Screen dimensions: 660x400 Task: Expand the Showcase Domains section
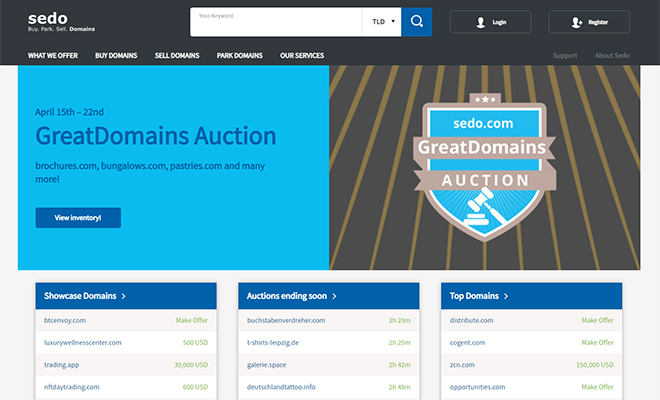coord(84,296)
